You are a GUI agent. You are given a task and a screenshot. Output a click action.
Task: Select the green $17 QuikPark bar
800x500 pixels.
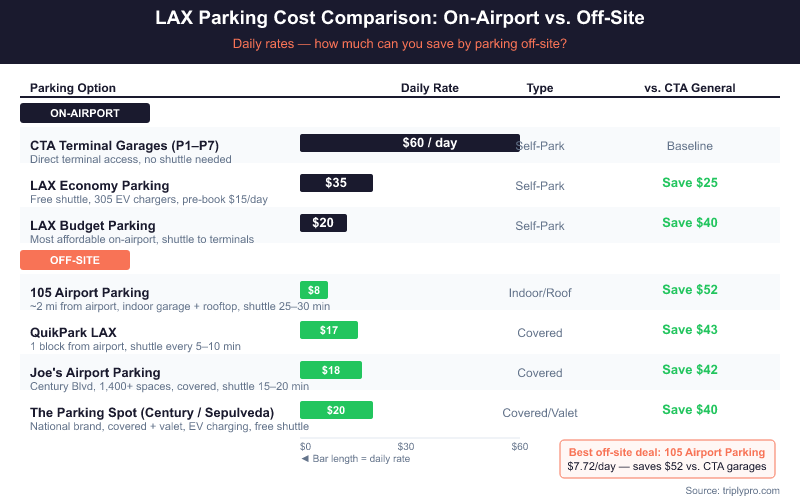pos(329,330)
